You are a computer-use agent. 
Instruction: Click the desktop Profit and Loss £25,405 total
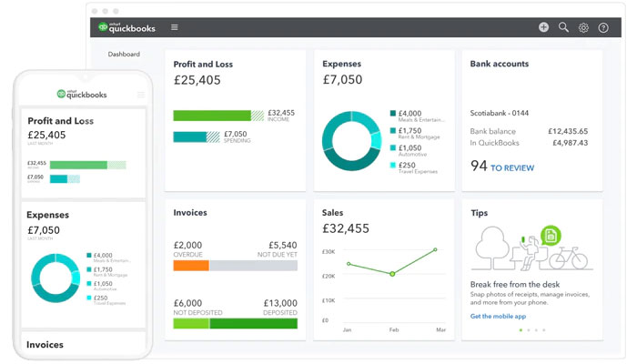point(197,80)
